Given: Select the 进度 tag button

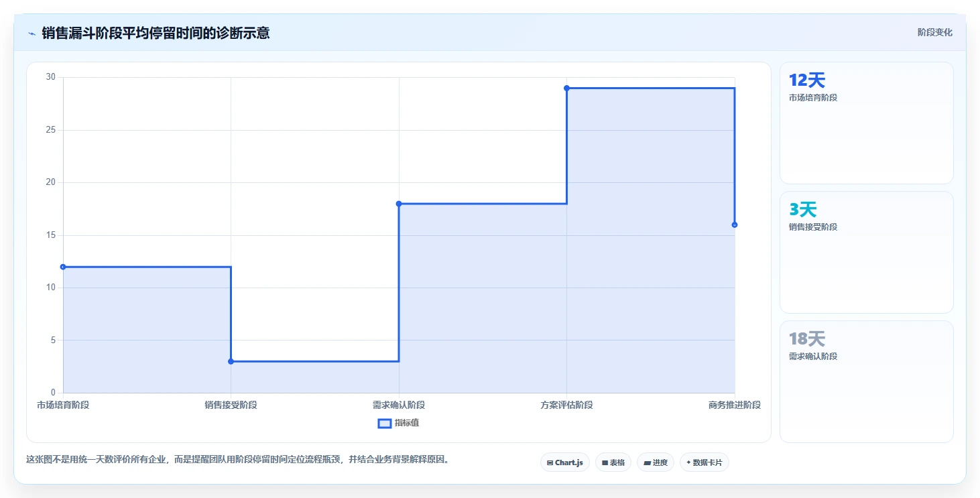Looking at the screenshot, I should coord(656,462).
